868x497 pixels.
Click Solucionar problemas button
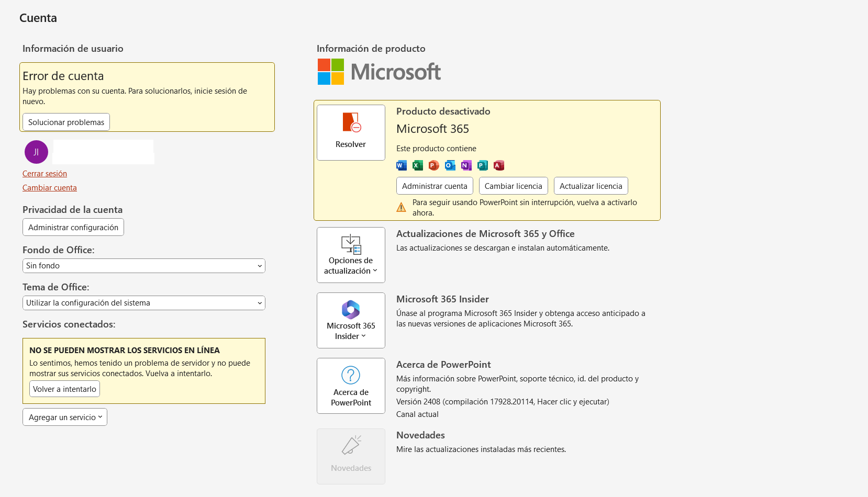coord(66,122)
